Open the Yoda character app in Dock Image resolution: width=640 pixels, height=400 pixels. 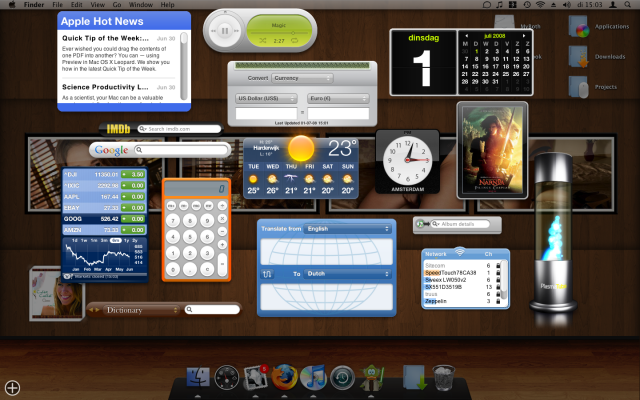coord(371,377)
